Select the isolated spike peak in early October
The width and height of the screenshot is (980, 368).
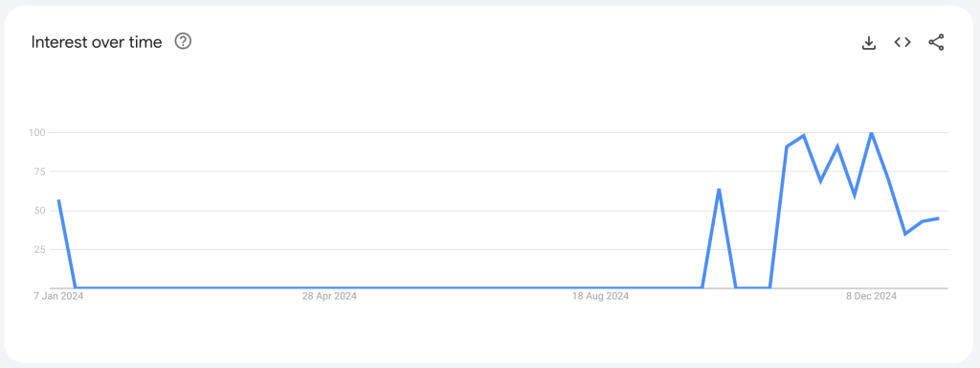(720, 189)
